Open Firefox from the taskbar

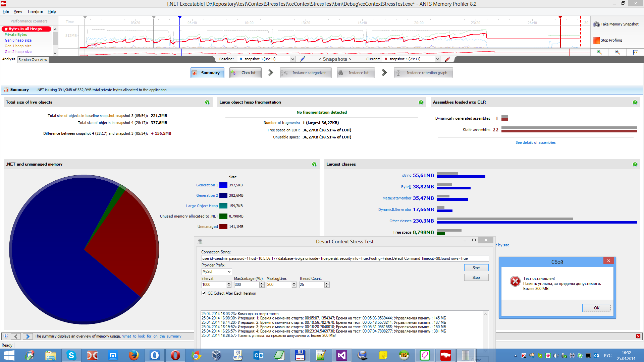(134, 355)
